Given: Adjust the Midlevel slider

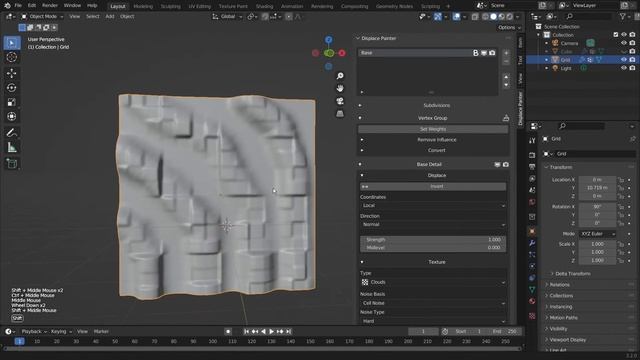Looking at the screenshot, I should point(433,248).
